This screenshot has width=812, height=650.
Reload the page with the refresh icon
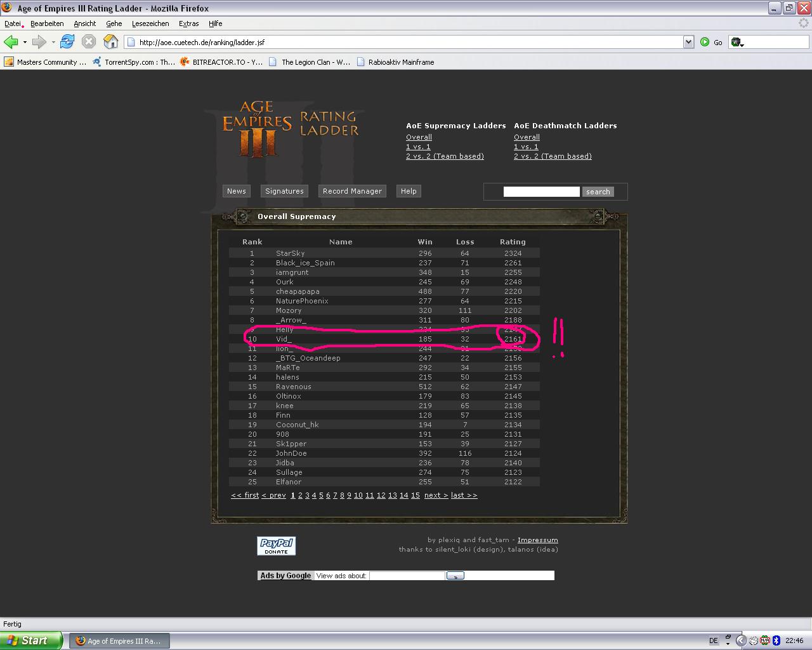67,42
